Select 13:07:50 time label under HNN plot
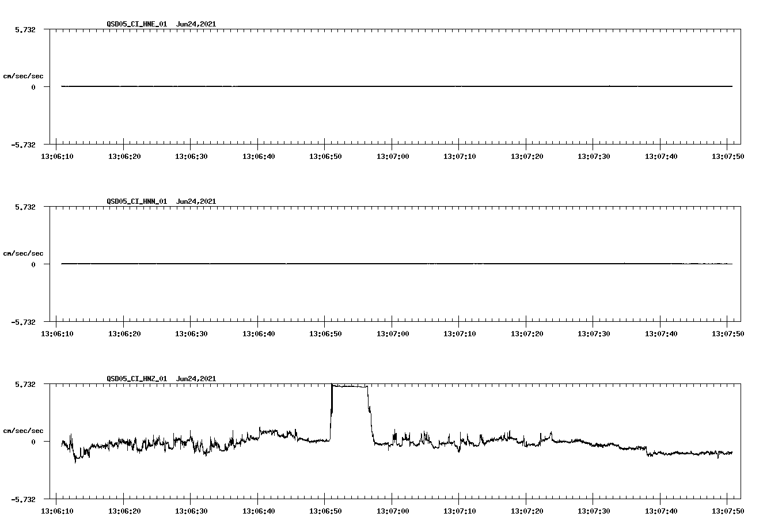This screenshot has height=532, width=782. [728, 333]
